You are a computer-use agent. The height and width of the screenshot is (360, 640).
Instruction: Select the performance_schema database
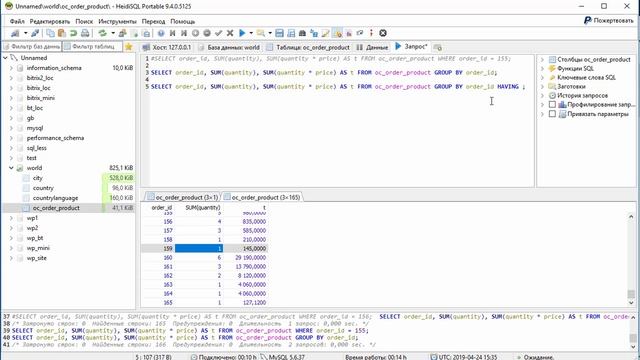[x=55, y=138]
